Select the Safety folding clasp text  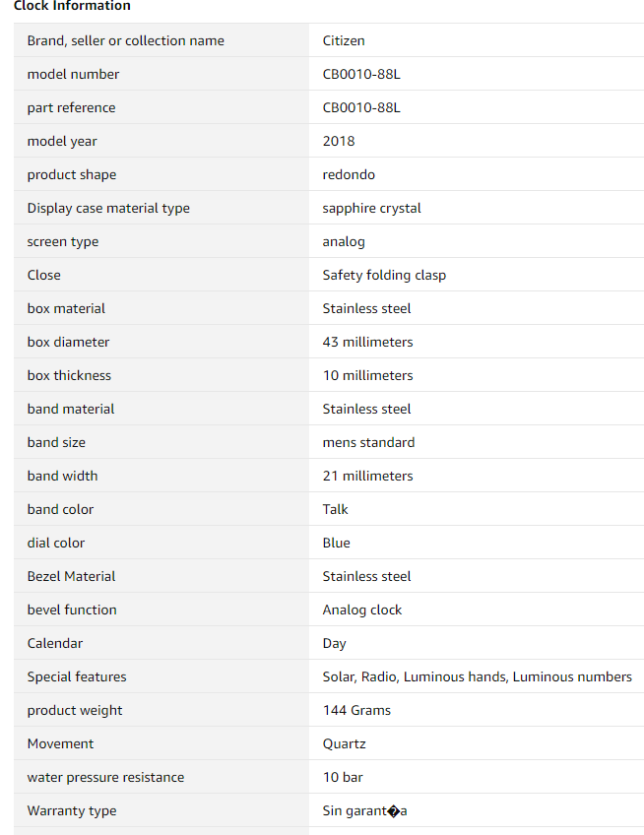coord(384,276)
